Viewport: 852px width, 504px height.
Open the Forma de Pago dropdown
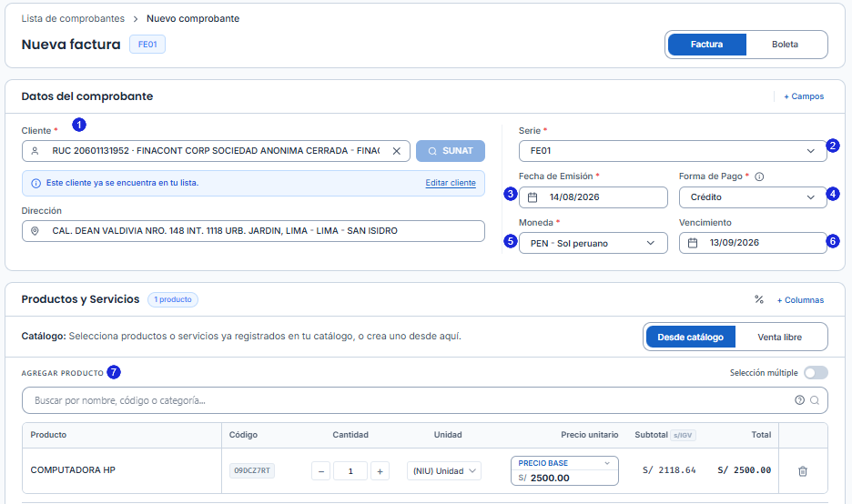point(753,197)
